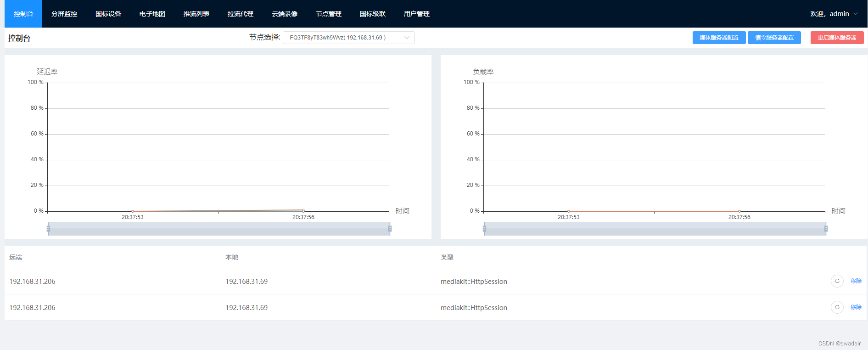Click local IP 192.168.31.69 in second row
Screen dimensions: 868x350
[x=246, y=308]
